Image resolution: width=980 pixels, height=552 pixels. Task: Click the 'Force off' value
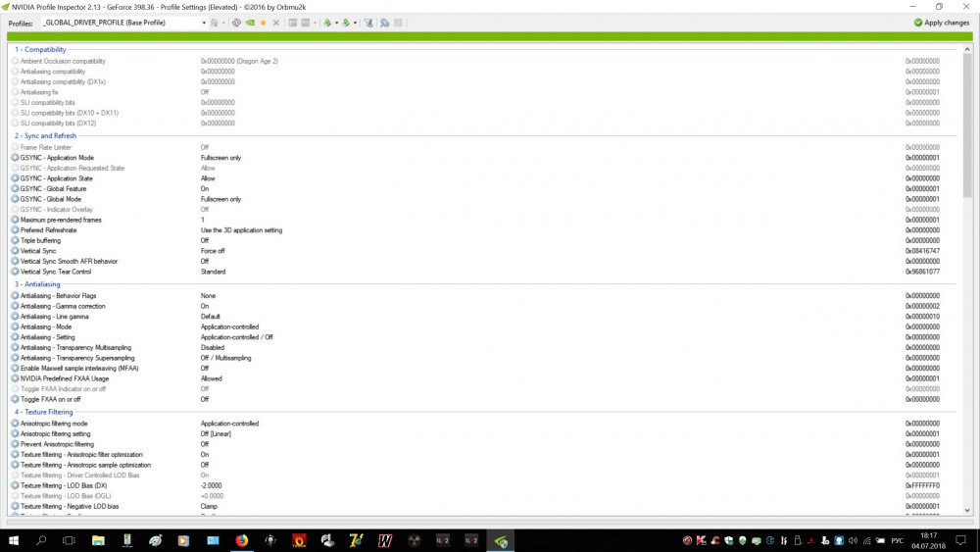coord(213,251)
